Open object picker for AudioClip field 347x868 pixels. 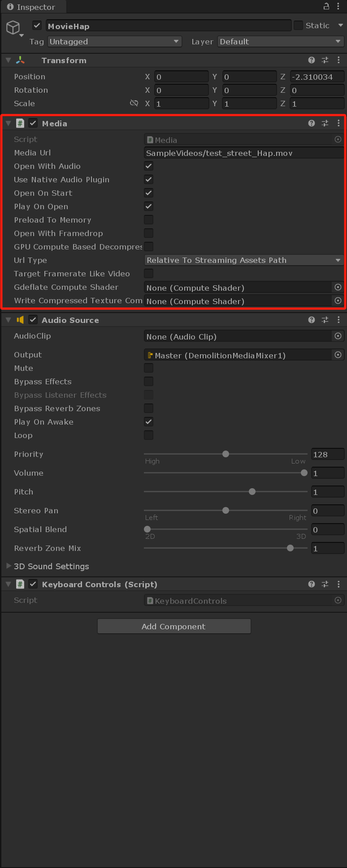338,336
